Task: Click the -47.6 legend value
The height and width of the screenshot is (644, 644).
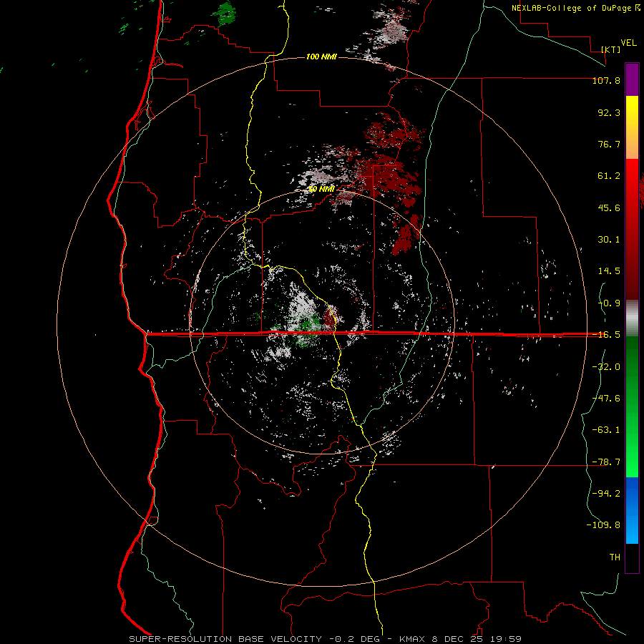Action: (x=606, y=399)
